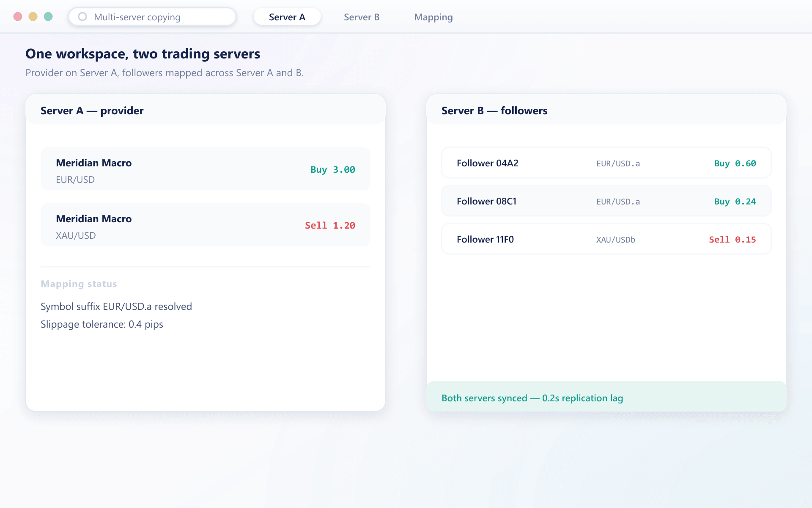Image resolution: width=812 pixels, height=508 pixels.
Task: Click the red close window dot
Action: [x=18, y=17]
